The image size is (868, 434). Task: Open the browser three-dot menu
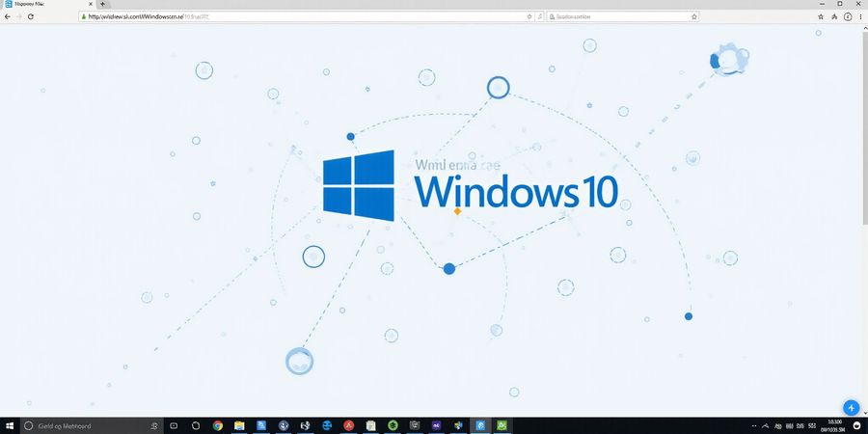coord(861,16)
